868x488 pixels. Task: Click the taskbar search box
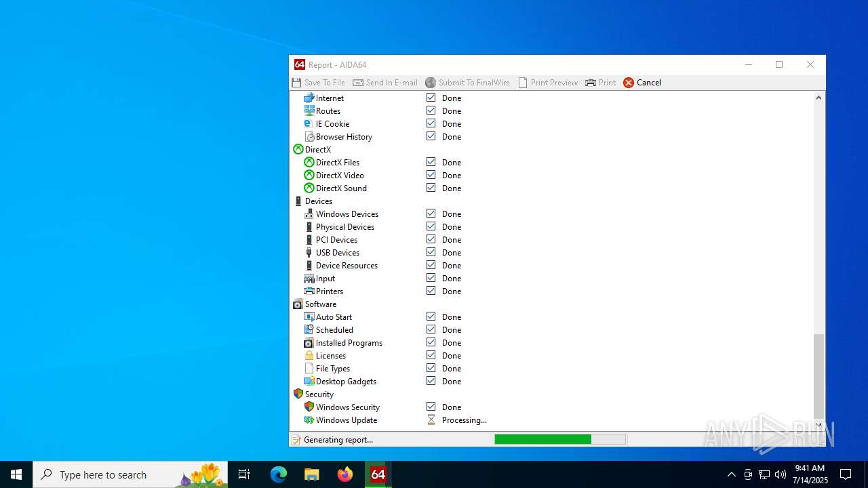(x=130, y=474)
